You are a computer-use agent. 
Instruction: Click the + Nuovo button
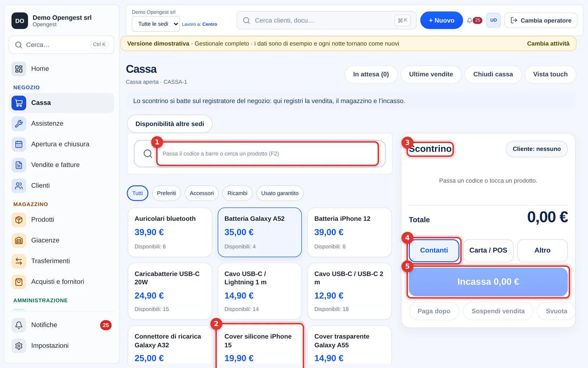point(441,20)
